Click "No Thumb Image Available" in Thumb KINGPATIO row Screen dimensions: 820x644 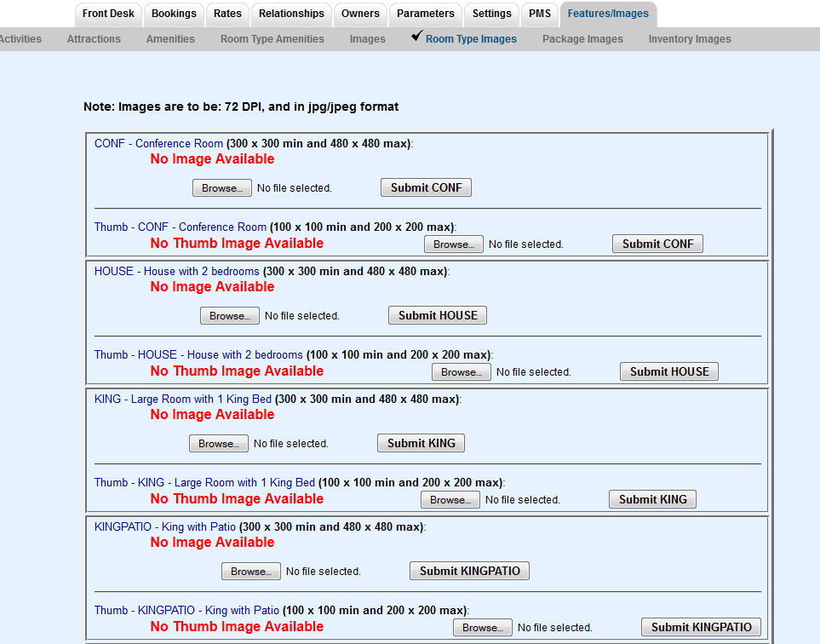[x=237, y=626]
